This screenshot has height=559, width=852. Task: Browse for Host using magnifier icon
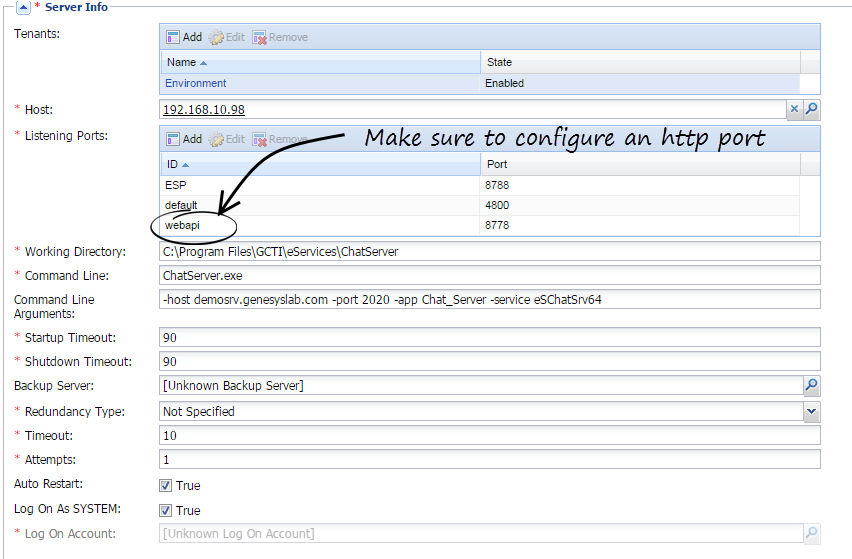(812, 109)
